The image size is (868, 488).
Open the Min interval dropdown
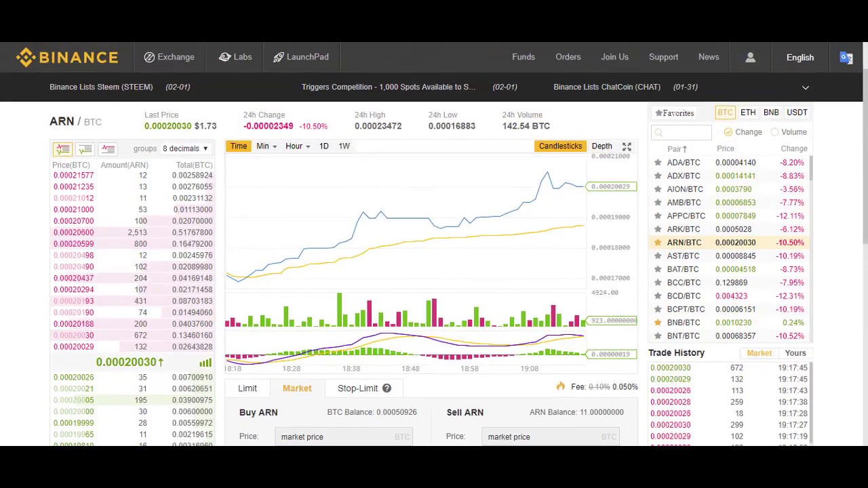tap(266, 146)
